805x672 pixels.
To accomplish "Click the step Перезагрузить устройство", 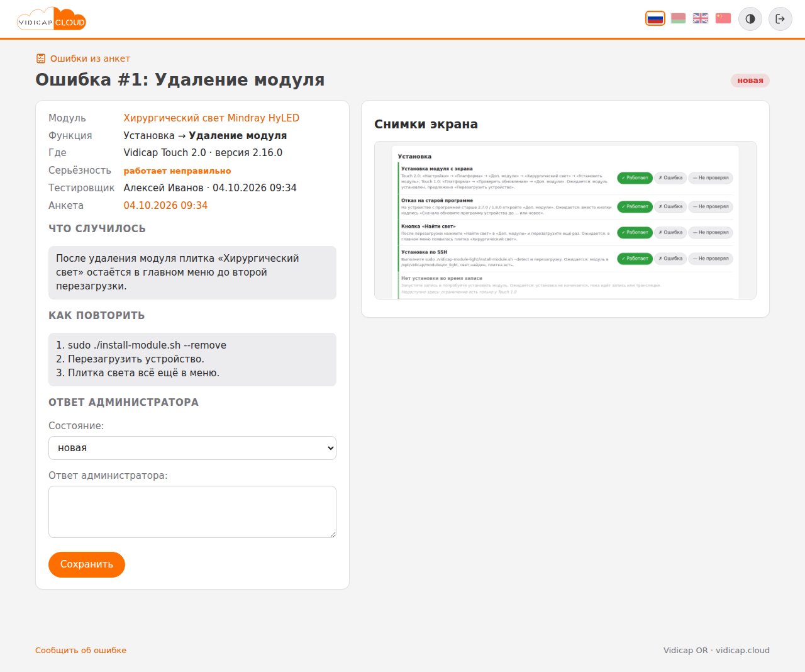I will pos(130,359).
